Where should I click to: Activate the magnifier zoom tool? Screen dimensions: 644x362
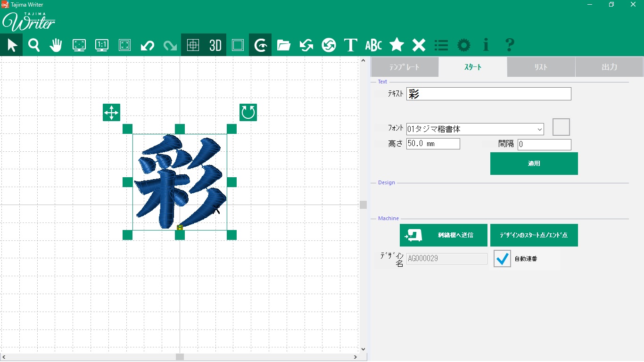point(34,45)
